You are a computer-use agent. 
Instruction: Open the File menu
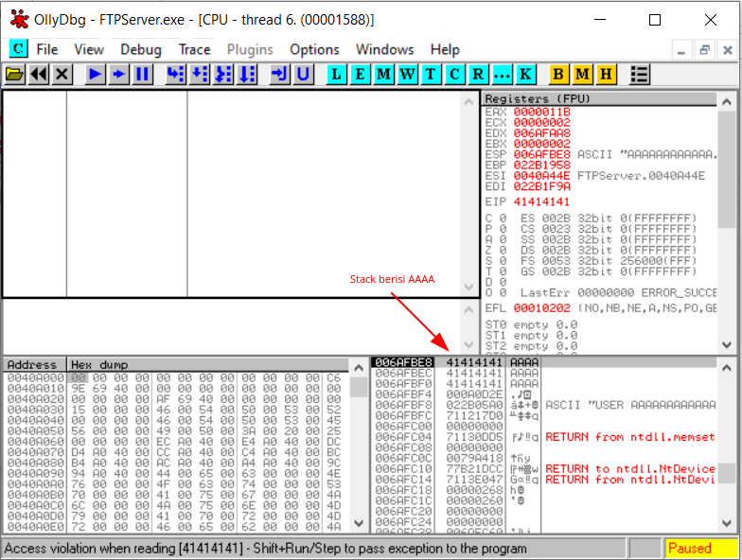(x=47, y=49)
